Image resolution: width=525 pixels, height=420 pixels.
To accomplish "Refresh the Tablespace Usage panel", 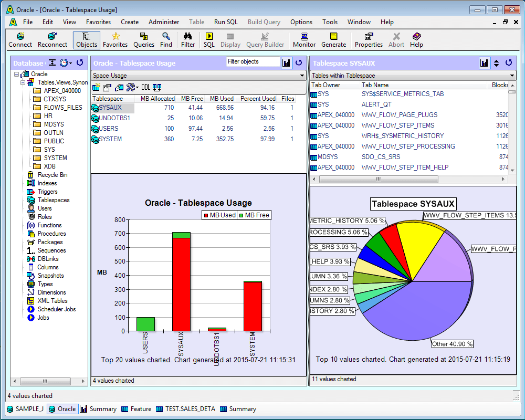I will (299, 62).
